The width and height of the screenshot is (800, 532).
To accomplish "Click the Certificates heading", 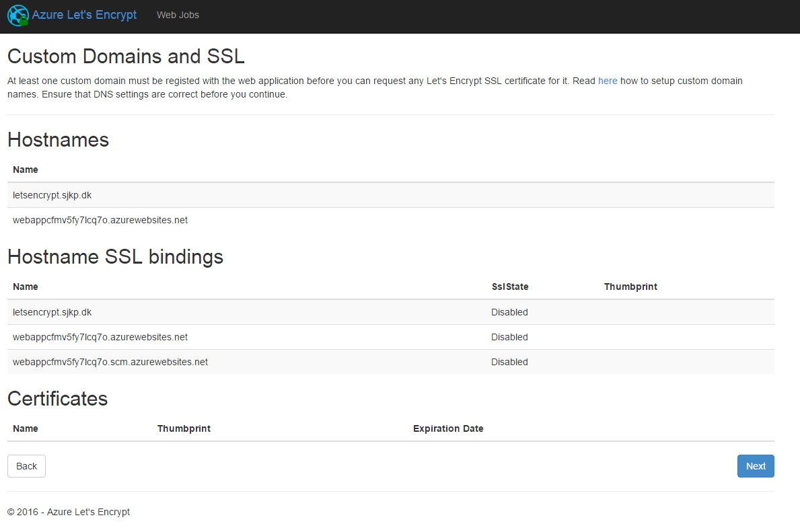I will coord(58,399).
